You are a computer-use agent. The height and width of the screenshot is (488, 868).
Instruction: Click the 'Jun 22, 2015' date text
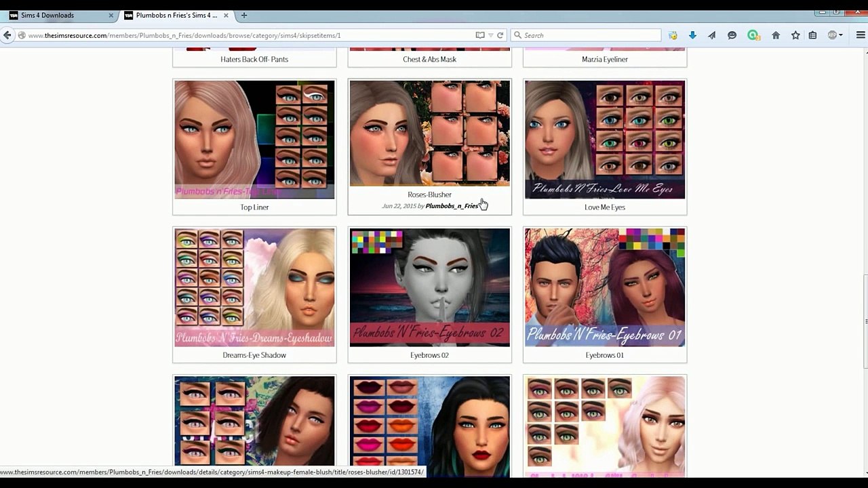pos(399,206)
